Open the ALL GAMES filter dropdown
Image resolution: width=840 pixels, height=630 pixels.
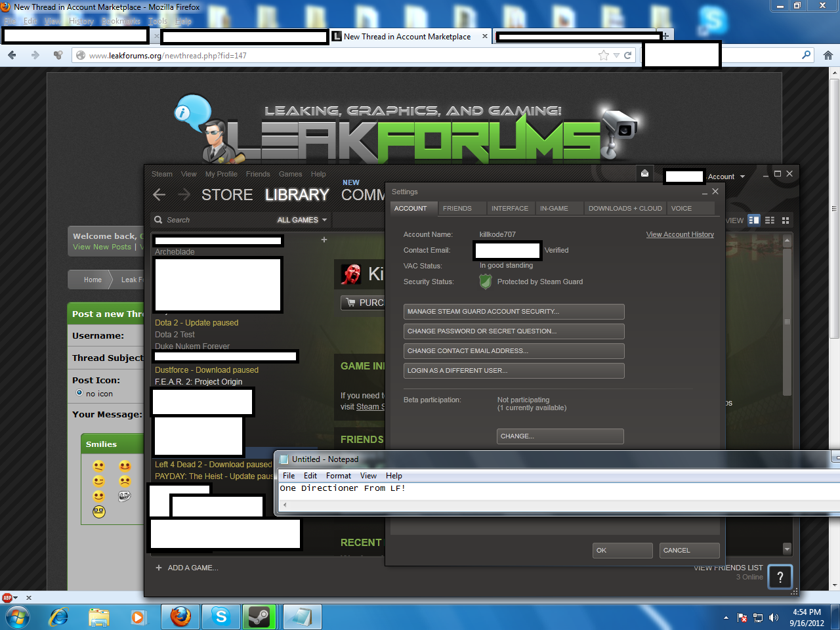pyautogui.click(x=302, y=220)
